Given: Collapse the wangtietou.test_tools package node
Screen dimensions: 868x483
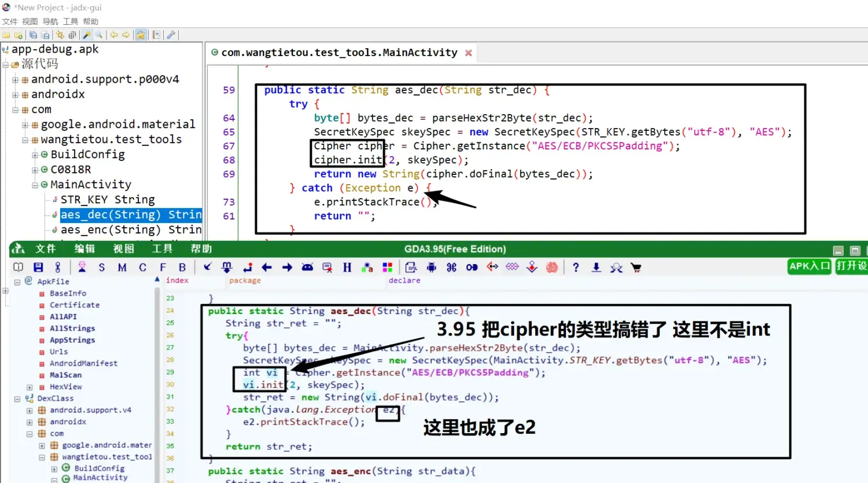Looking at the screenshot, I should [x=24, y=139].
